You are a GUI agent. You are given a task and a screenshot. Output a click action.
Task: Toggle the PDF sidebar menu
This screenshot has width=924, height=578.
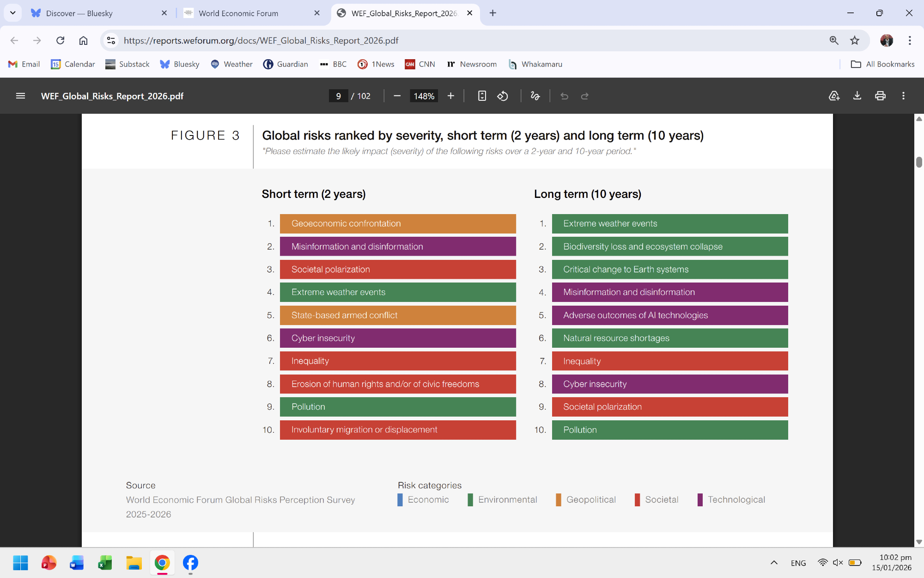(x=20, y=96)
